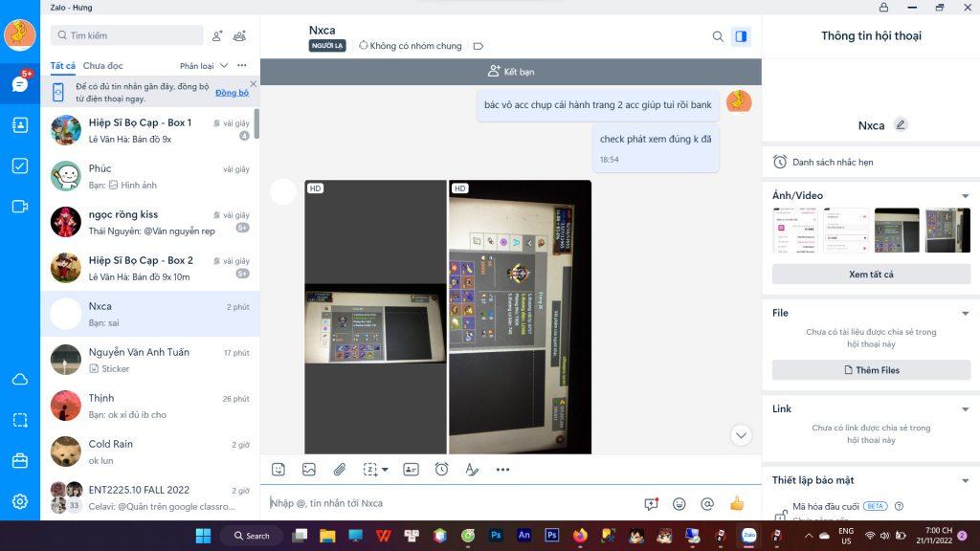
Task: Open Zalo settings gear
Action: tap(19, 501)
